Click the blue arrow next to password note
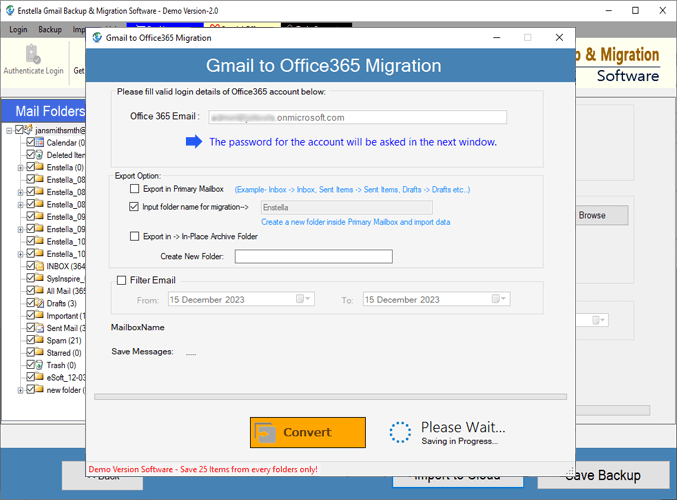The height and width of the screenshot is (500, 677). (x=194, y=142)
